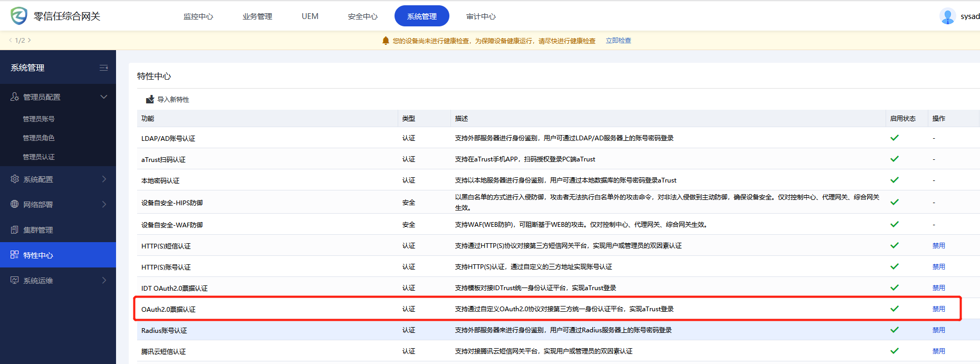Click the zero trust gateway logo icon

(19, 16)
